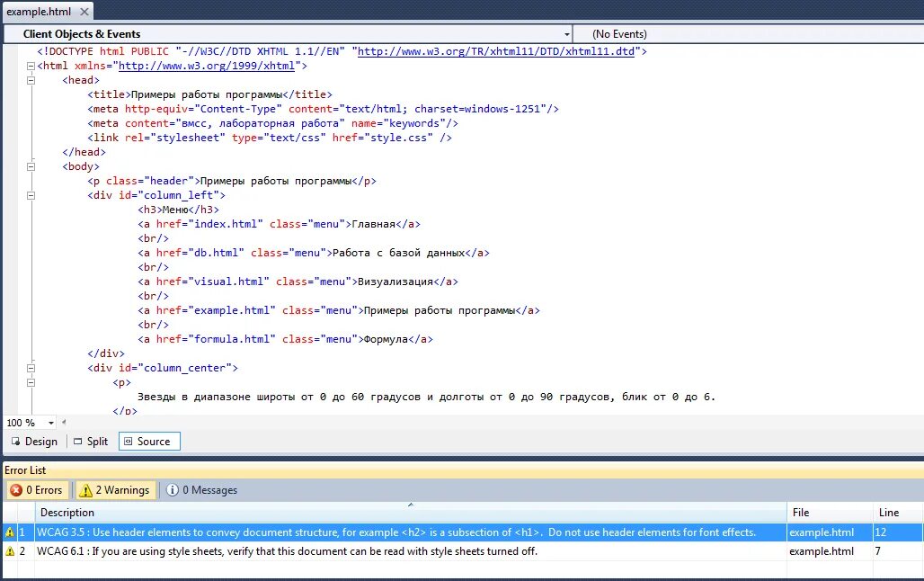Image resolution: width=924 pixels, height=581 pixels.
Task: Click the yellow warning filter icon
Action: click(x=86, y=490)
